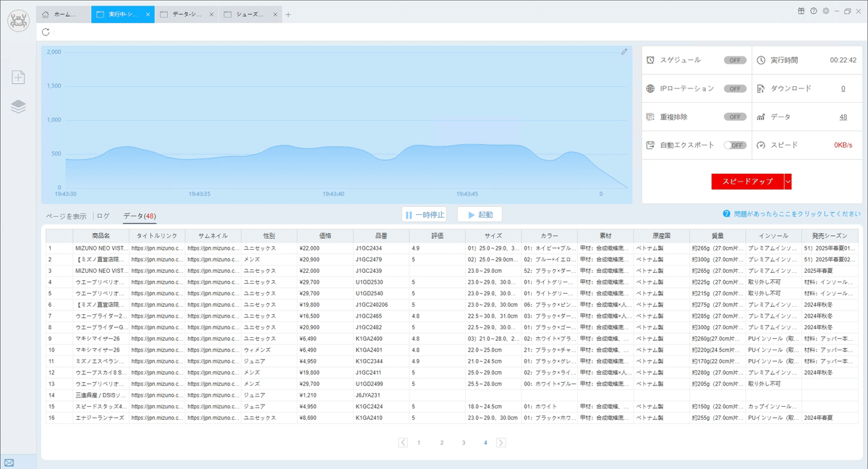The image size is (868, 469).
Task: Open the layers stack sidebar icon
Action: pos(18,106)
